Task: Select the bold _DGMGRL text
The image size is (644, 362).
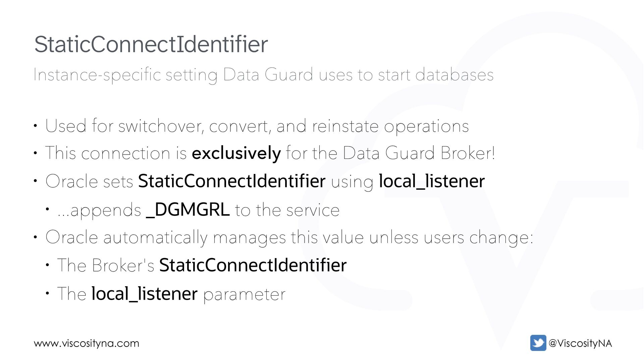Action: (188, 210)
